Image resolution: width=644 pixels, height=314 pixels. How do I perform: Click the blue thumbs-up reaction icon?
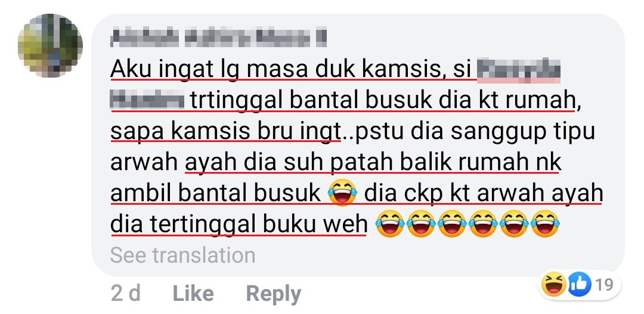[x=580, y=284]
